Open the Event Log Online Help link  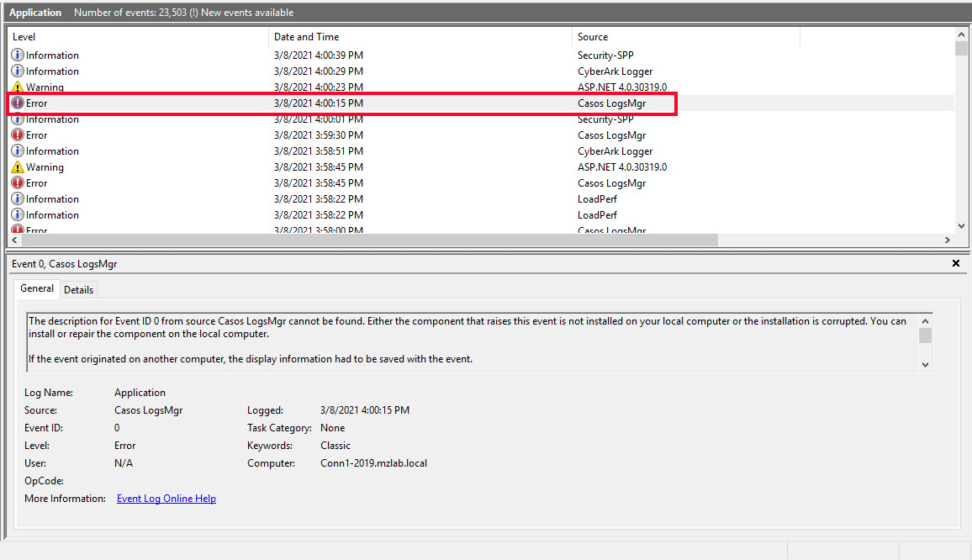point(166,499)
